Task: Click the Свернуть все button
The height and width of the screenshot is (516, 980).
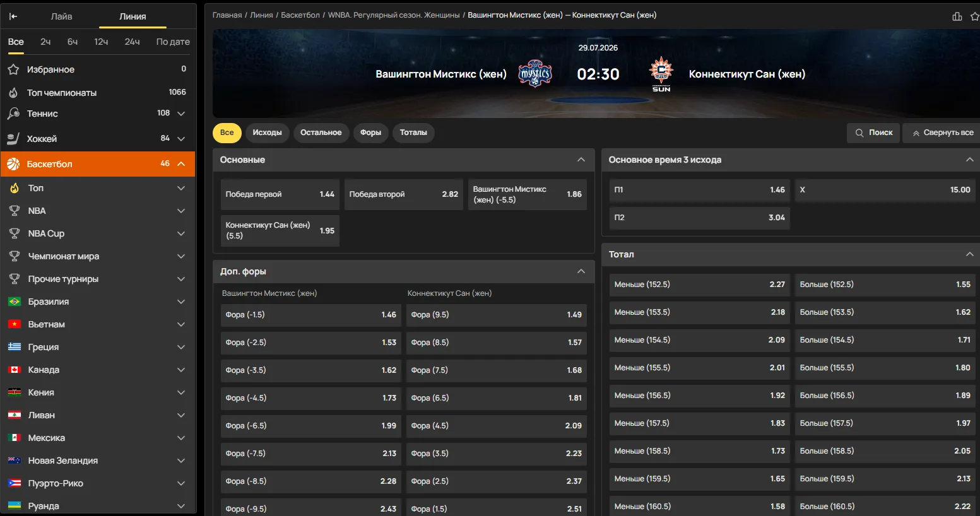Action: (x=942, y=132)
